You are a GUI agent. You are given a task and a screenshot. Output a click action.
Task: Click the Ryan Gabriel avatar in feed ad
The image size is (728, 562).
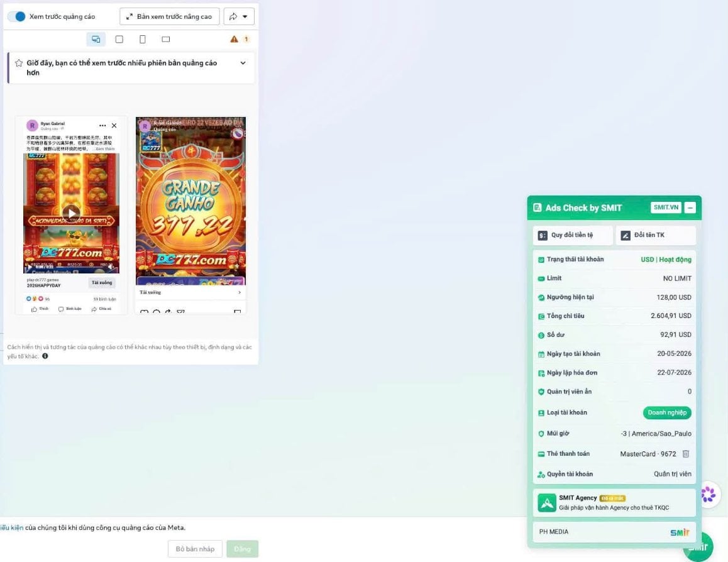[32, 125]
